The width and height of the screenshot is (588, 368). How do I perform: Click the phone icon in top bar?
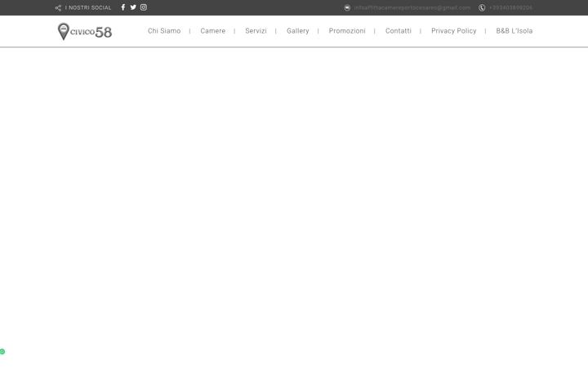click(x=482, y=7)
